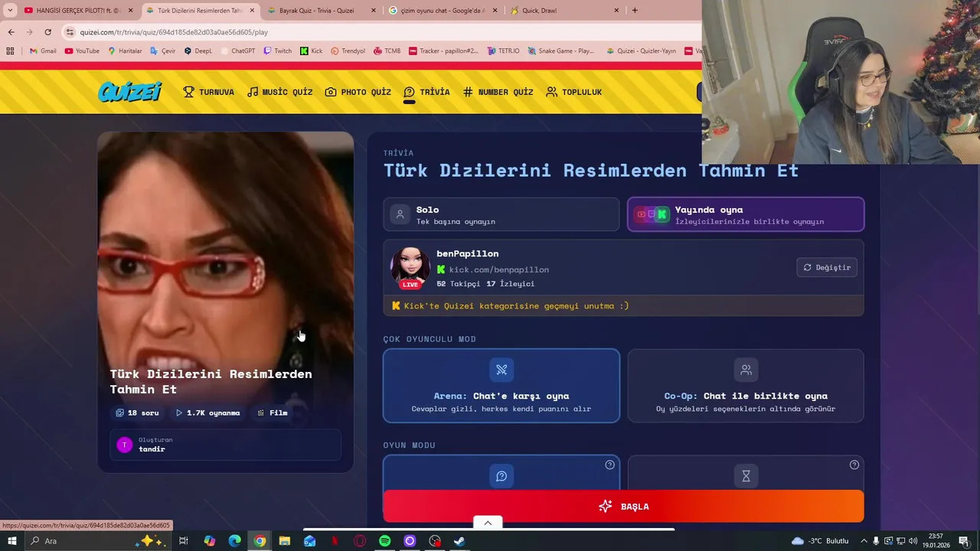Open Windows Start menu

(x=12, y=541)
